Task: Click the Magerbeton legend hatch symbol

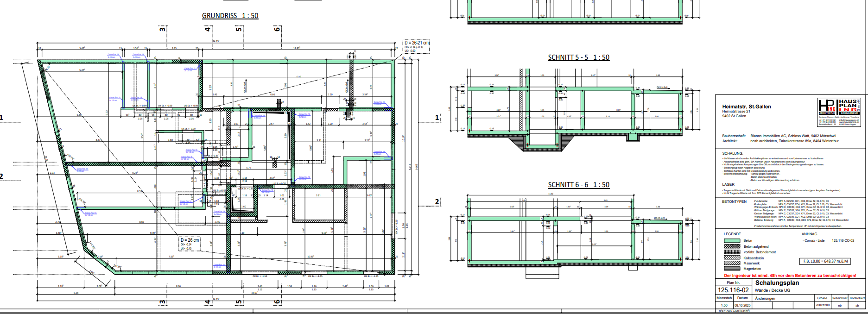Action: (732, 269)
